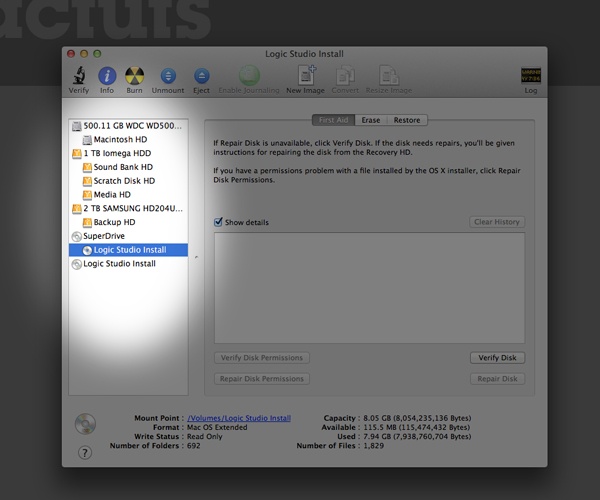This screenshot has height=500, width=600.
Task: Click the Logic Studio Install window title
Action: 305,54
